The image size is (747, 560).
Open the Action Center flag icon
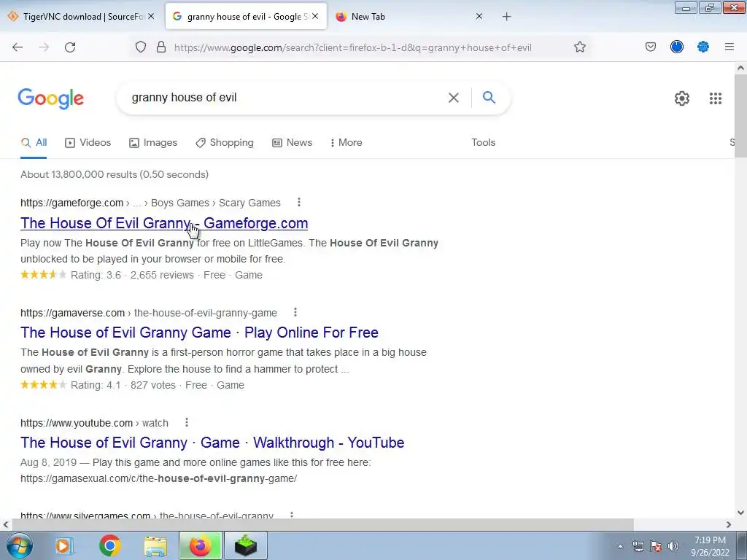pyautogui.click(x=656, y=546)
